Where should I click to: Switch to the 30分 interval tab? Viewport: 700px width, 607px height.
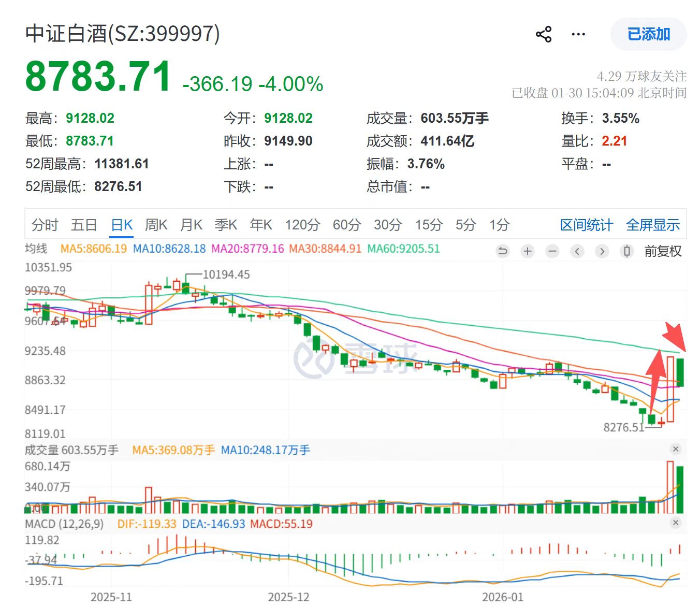(388, 225)
